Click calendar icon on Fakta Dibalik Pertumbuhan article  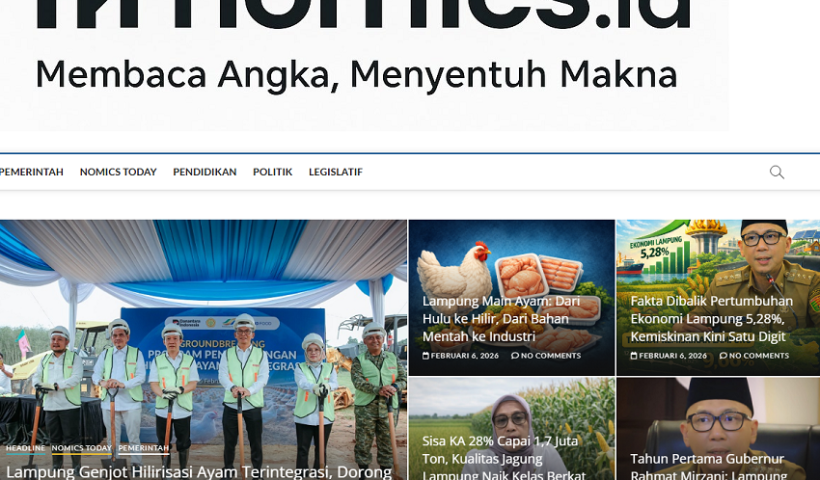coord(634,356)
